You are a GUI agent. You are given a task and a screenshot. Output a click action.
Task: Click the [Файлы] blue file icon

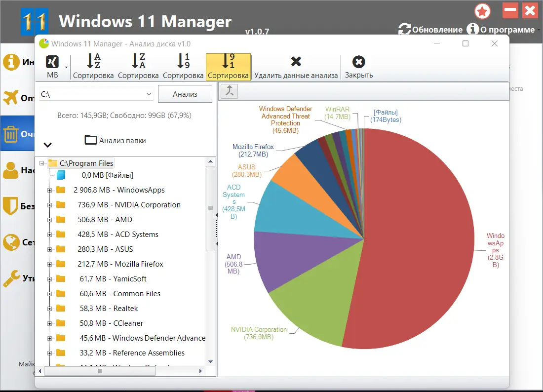pyautogui.click(x=61, y=175)
